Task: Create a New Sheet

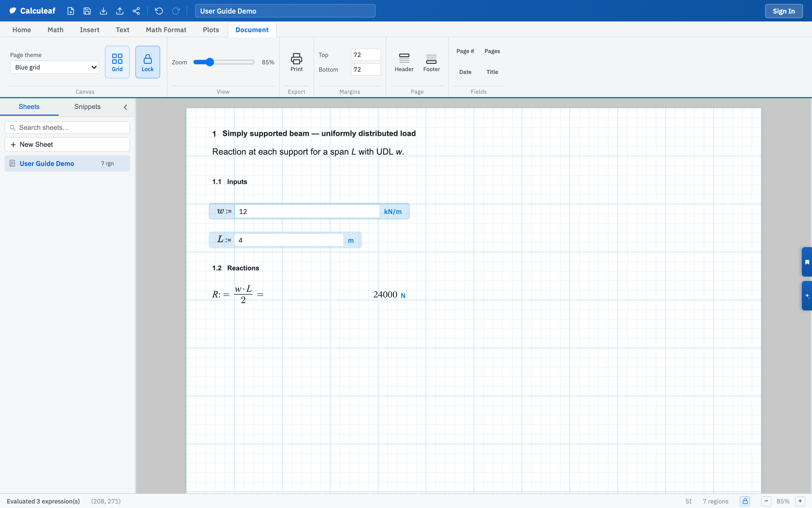Action: click(67, 144)
